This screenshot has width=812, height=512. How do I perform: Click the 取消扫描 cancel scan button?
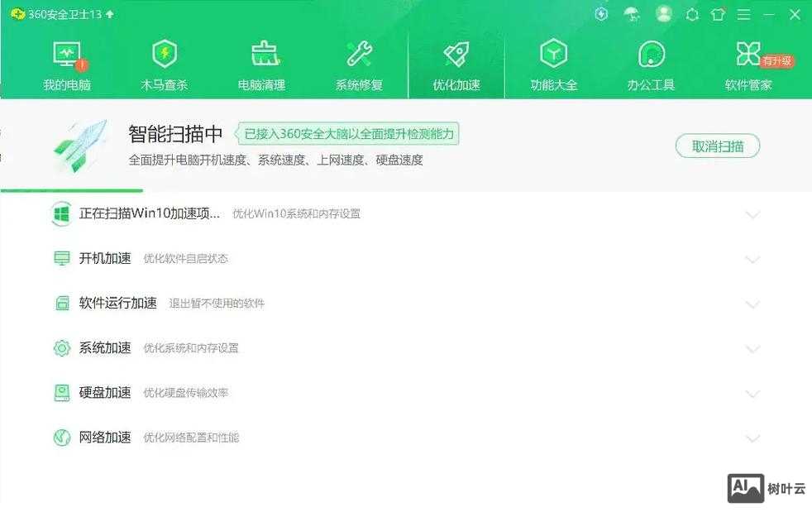click(x=717, y=146)
